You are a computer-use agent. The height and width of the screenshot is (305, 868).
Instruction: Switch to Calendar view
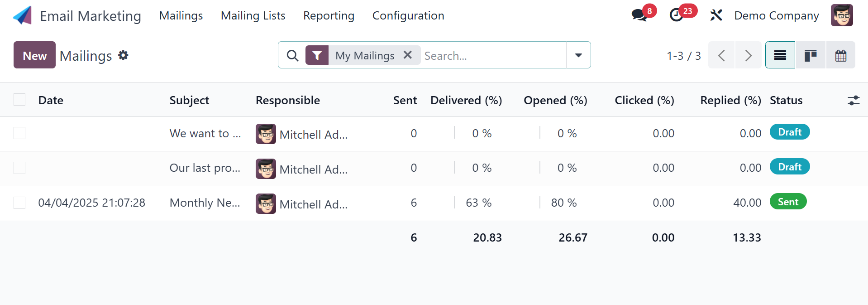click(x=840, y=55)
